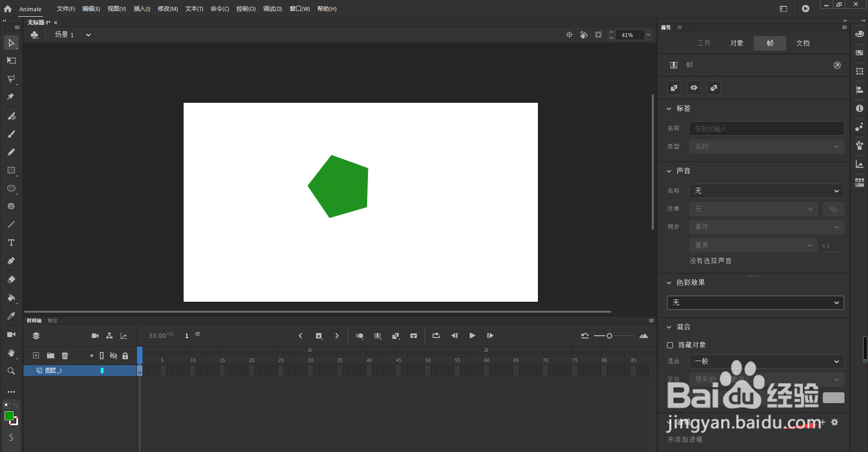Toggle layer visibility eye icon in timeline
Screen dimensions: 868x452
(x=113, y=356)
